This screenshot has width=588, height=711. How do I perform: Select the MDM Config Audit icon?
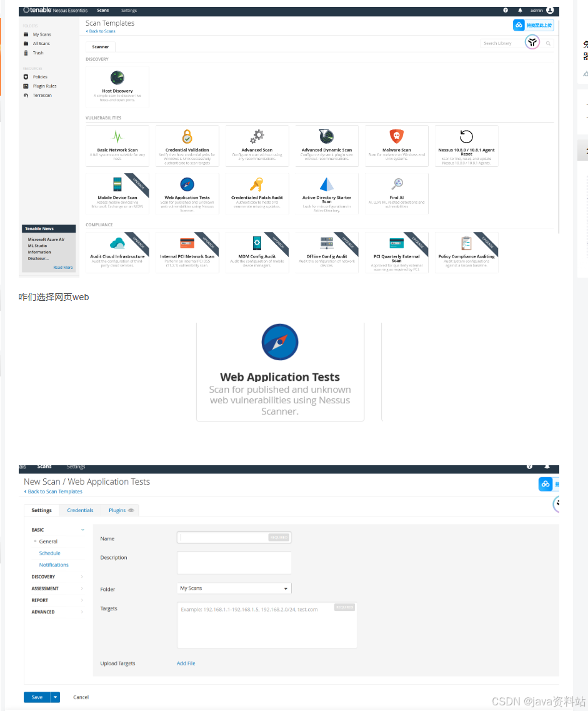tap(257, 243)
